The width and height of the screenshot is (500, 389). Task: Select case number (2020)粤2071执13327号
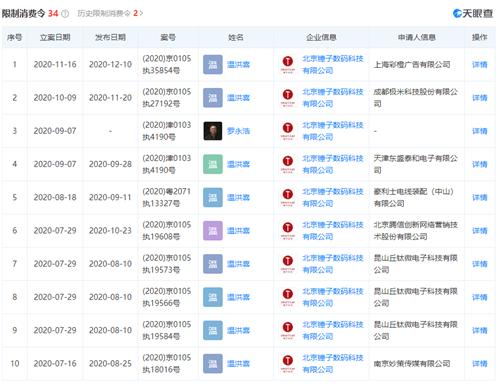pyautogui.click(x=167, y=197)
